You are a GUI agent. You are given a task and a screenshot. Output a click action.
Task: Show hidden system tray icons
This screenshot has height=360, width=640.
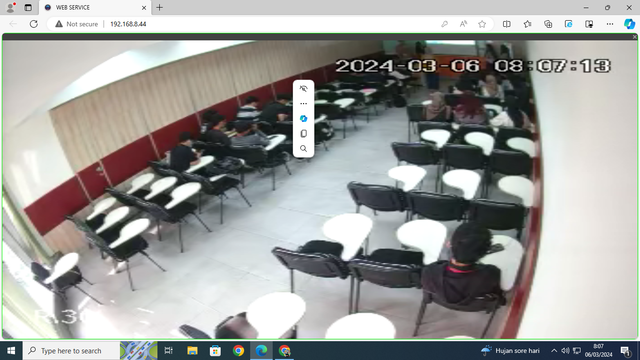pyautogui.click(x=554, y=351)
